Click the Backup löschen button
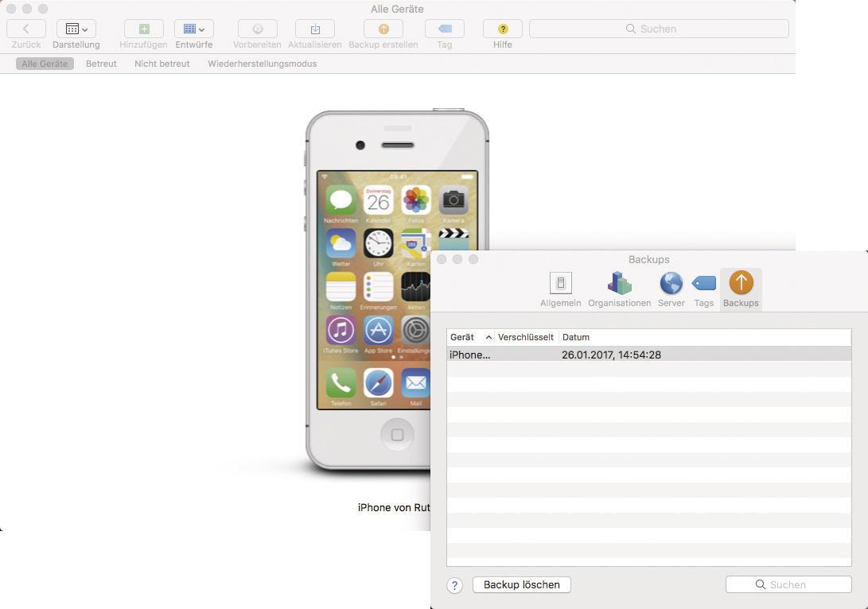Screen dimensions: 868x609 pyautogui.click(x=521, y=584)
